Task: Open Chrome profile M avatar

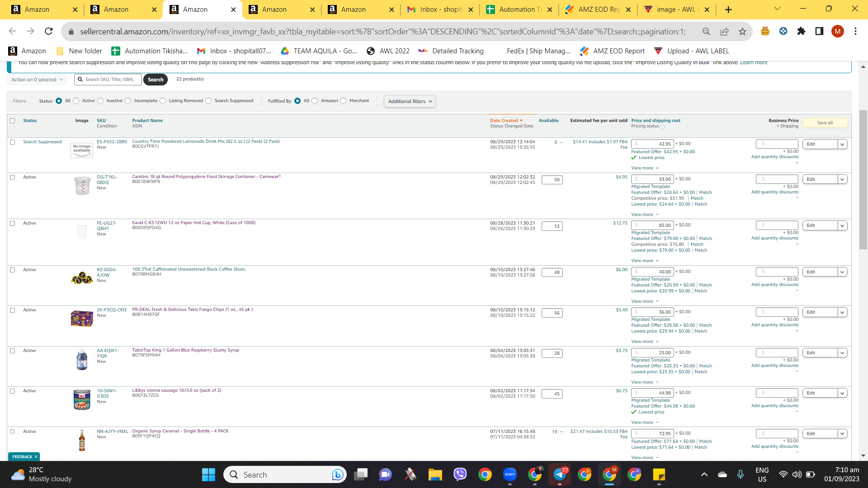Action: tap(837, 31)
